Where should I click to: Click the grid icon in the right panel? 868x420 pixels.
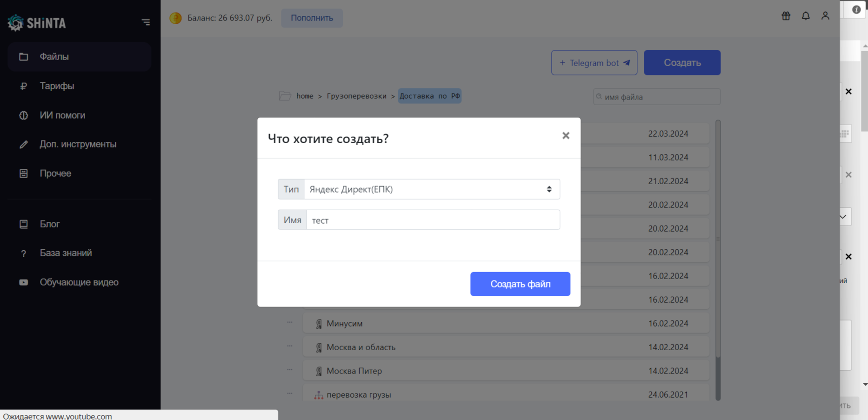(845, 134)
